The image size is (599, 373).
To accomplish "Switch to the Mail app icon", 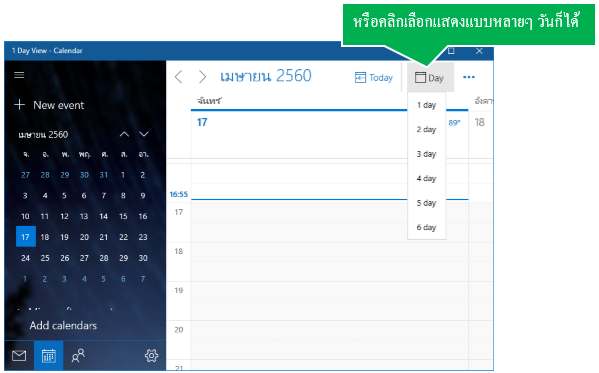I will 19,356.
